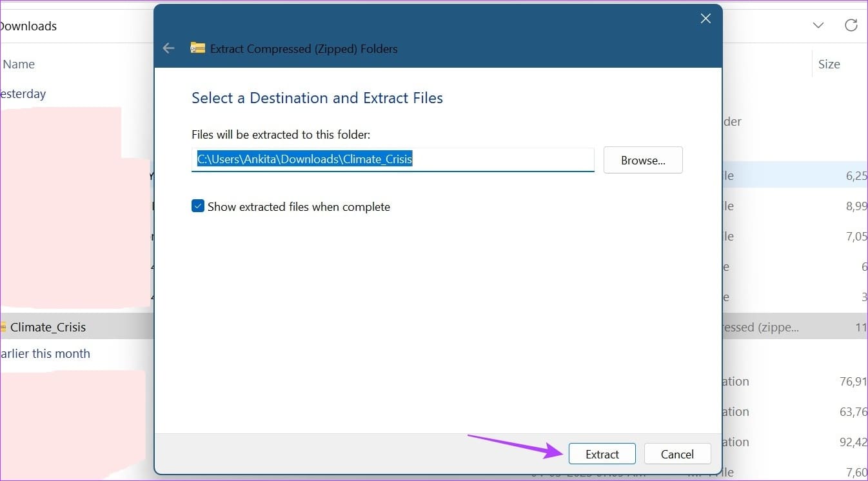Click the Size column header in Explorer
This screenshot has height=481, width=868.
point(829,64)
